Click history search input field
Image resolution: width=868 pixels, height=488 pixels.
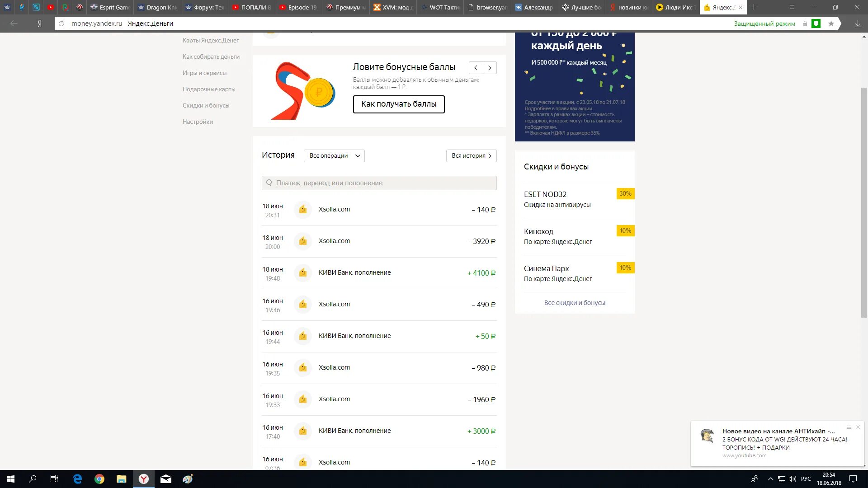379,183
